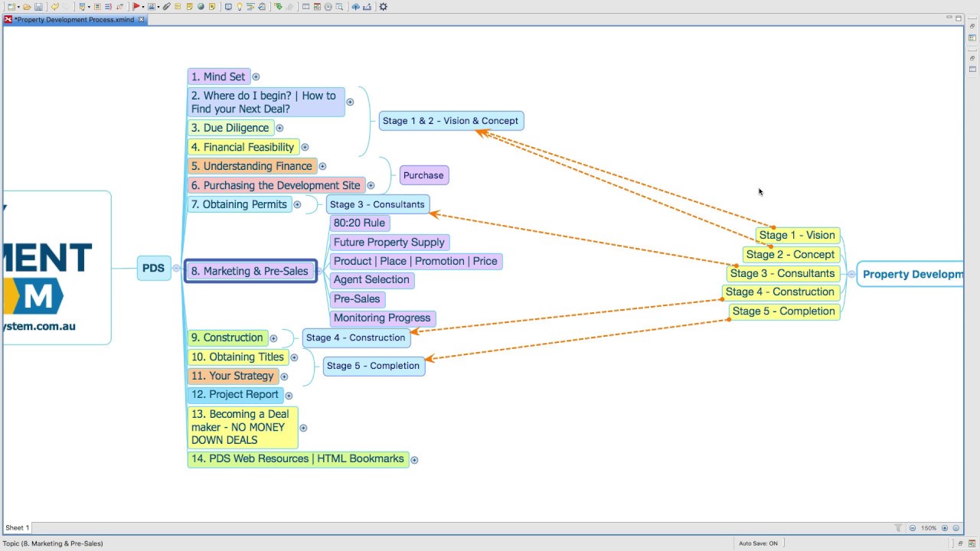Image resolution: width=980 pixels, height=551 pixels.
Task: Open the search magnifier icon in toolbar
Action: [339, 6]
